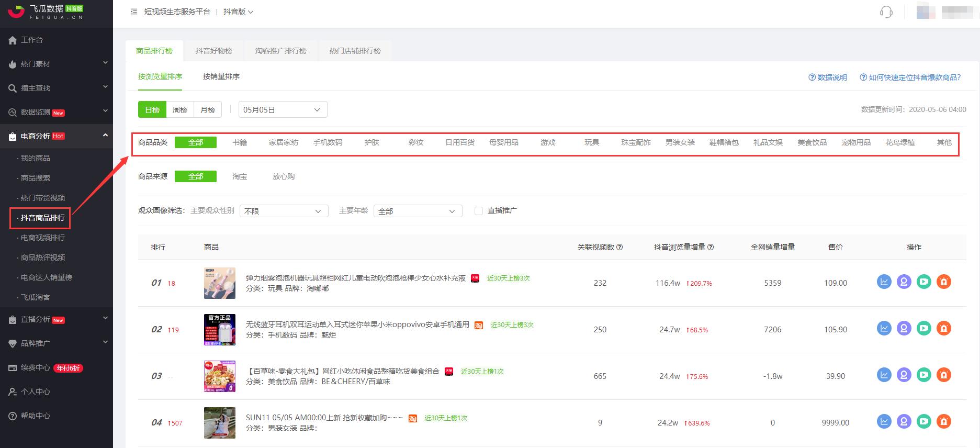Expand 直播分析 sidebar menu
The height and width of the screenshot is (448, 980).
click(x=57, y=319)
